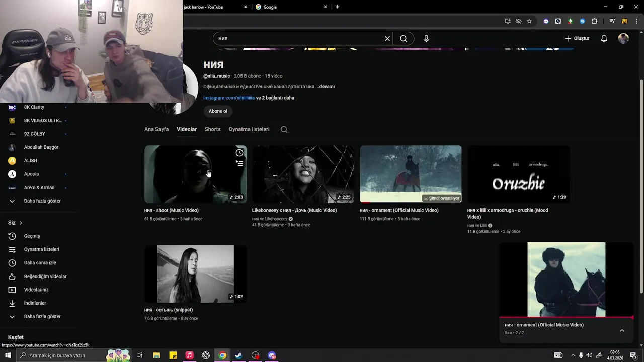Open a new browser tab
This screenshot has width=644, height=362.
(337, 7)
